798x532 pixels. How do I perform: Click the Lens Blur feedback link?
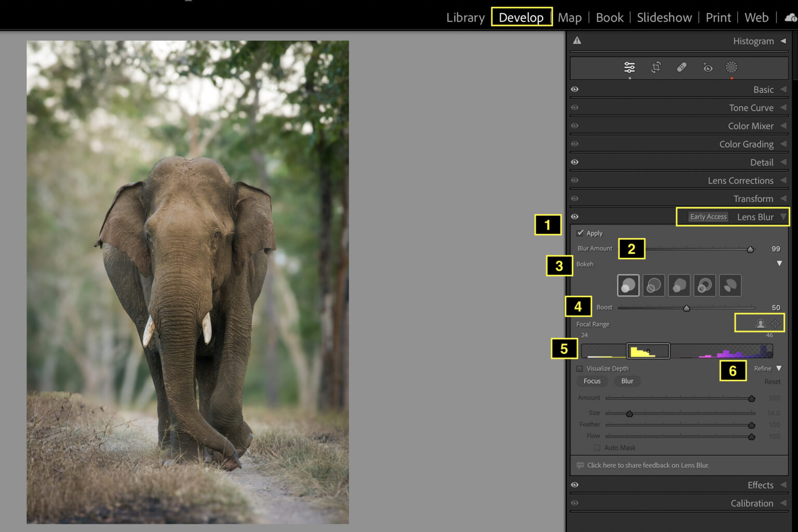[x=648, y=465]
